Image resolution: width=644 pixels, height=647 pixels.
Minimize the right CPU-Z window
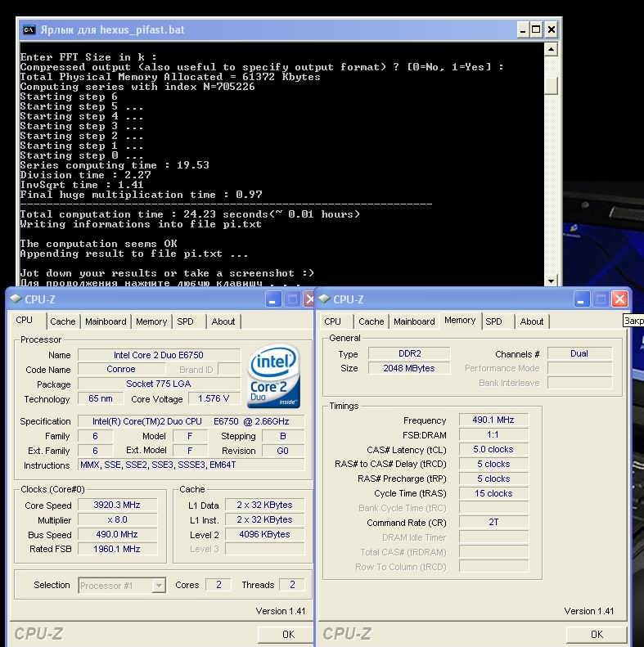[x=581, y=299]
